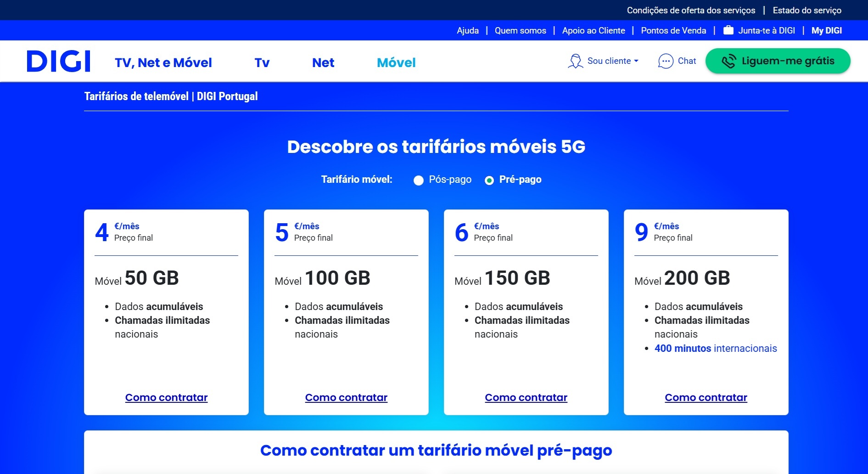Screen dimensions: 868x474
Task: Click Descobre os tarifários móveis 5G heading
Action: click(x=436, y=147)
